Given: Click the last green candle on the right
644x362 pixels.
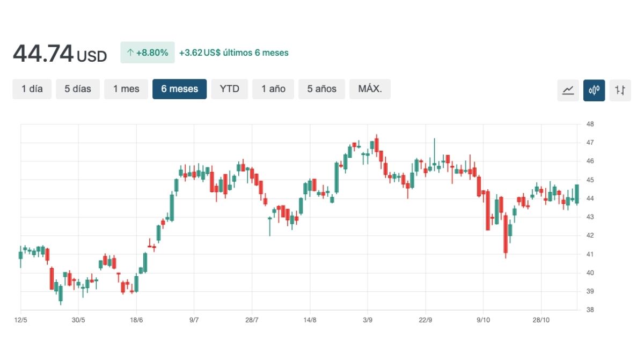Looking at the screenshot, I should (577, 194).
